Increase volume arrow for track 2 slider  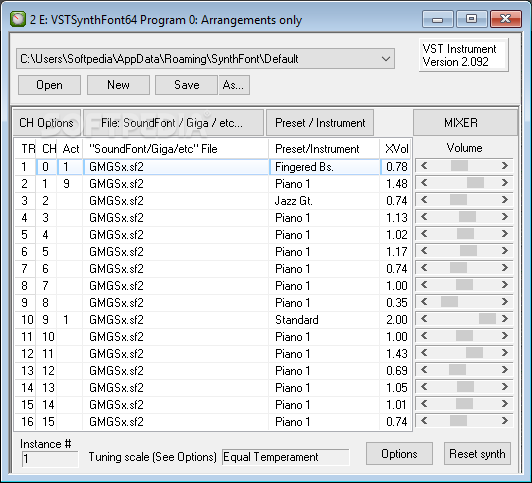tap(505, 182)
